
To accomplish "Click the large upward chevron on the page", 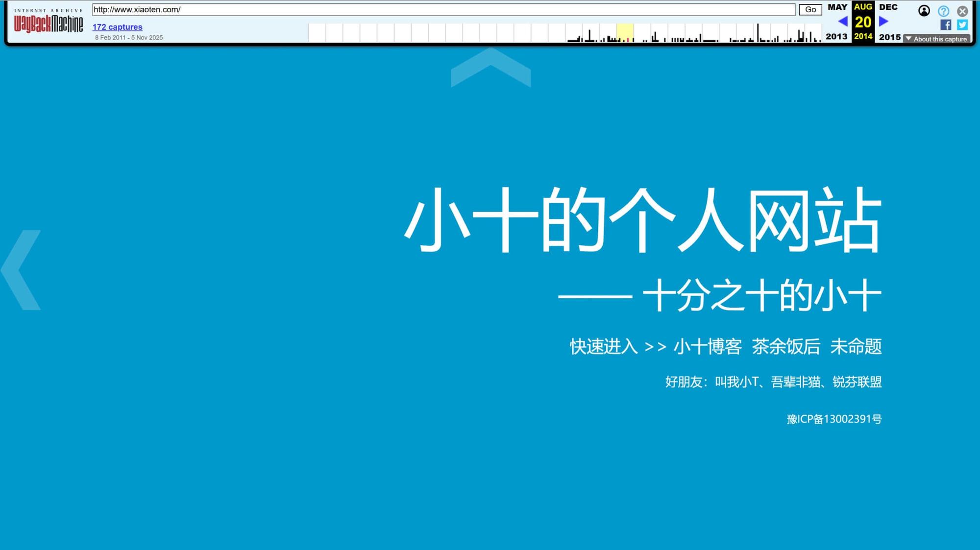I will coord(490,68).
